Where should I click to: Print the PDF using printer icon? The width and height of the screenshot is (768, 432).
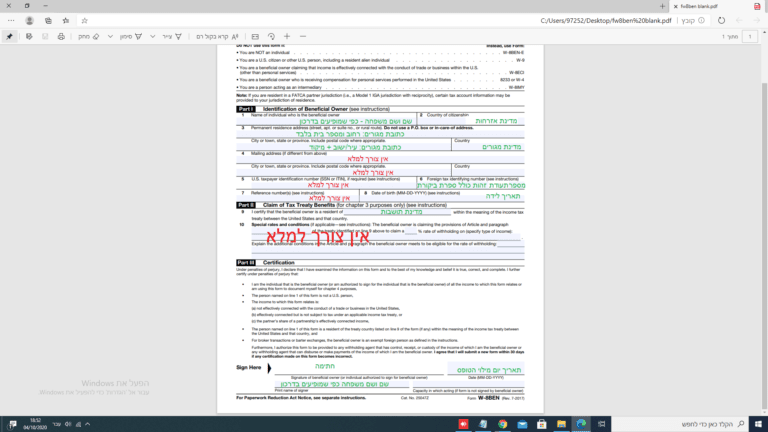[x=61, y=37]
